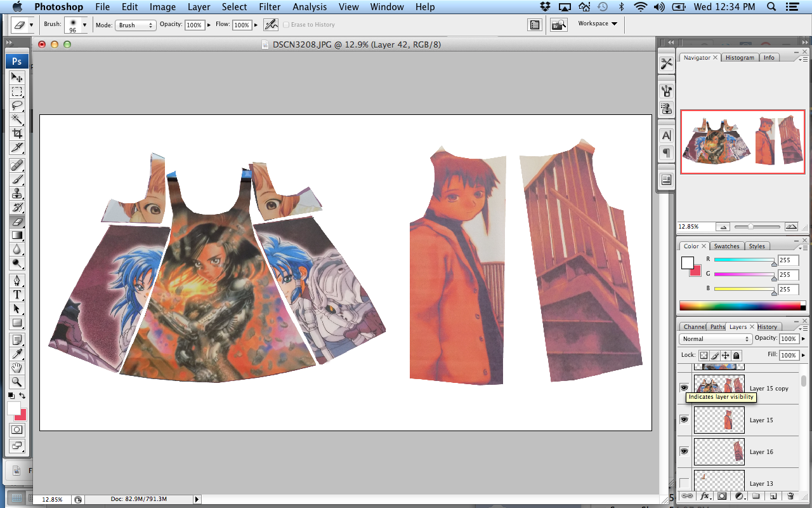Switch to the Histogram tab
The image size is (812, 508).
pyautogui.click(x=740, y=58)
